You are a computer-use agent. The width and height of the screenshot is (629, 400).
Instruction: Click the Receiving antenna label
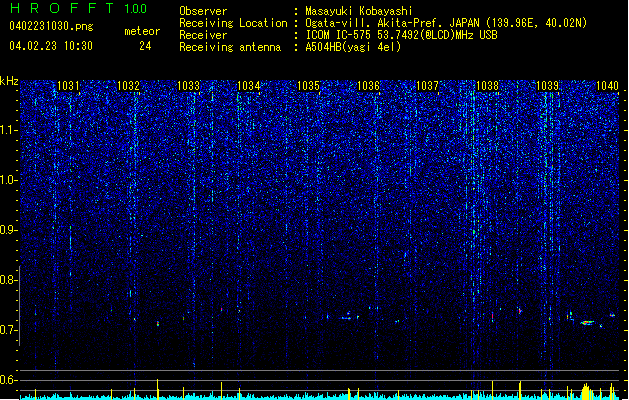pos(230,47)
